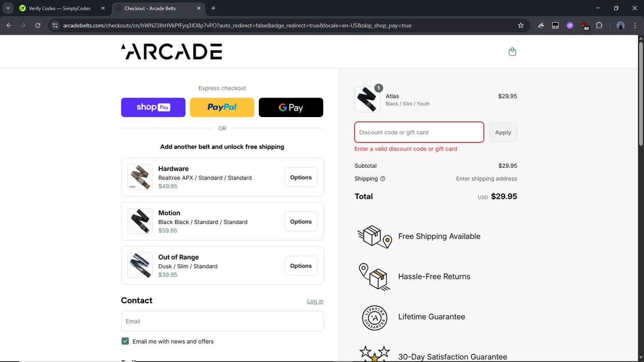Click the Arcade logo
The height and width of the screenshot is (362, 644).
pos(172,51)
